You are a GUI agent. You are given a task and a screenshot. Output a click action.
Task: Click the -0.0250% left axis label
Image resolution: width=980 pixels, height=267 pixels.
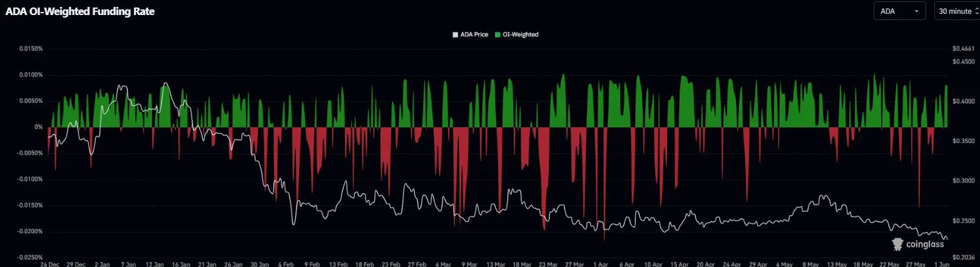tap(29, 257)
